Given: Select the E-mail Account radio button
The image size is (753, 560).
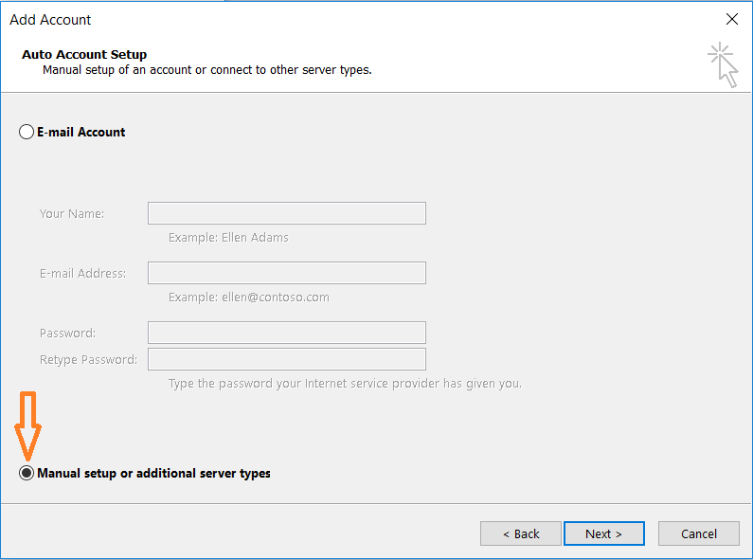Looking at the screenshot, I should pos(27,132).
